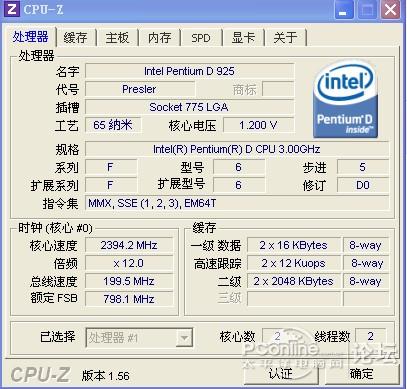Minimize the CPU-Z window

tap(343, 9)
